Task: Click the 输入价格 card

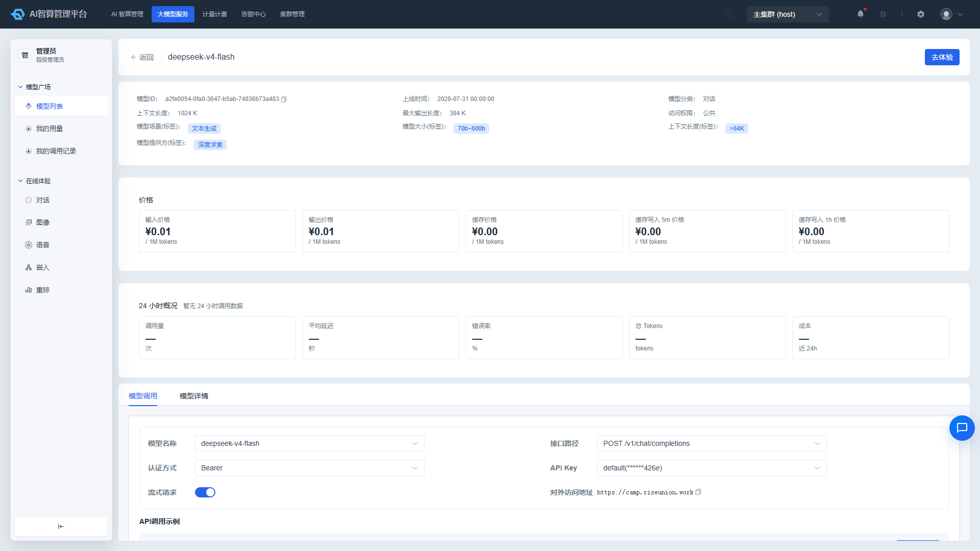Action: [x=217, y=231]
